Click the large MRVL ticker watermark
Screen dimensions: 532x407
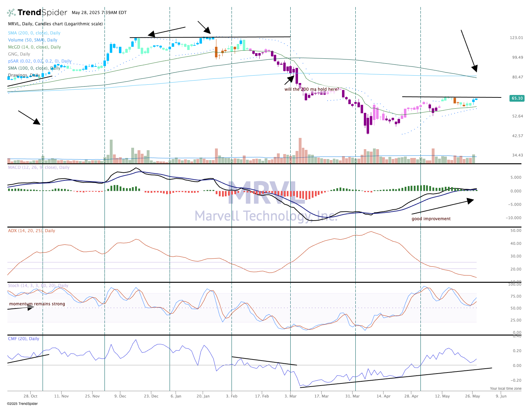pyautogui.click(x=266, y=193)
